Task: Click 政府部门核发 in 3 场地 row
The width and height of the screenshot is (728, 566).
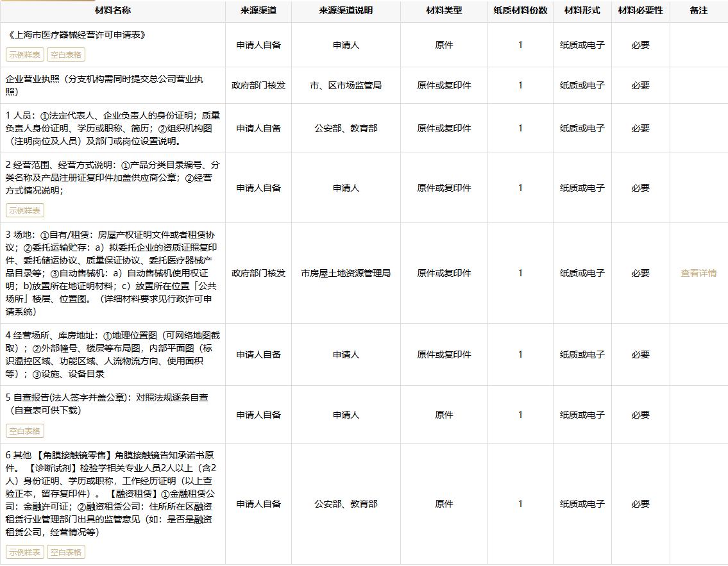Action: [x=258, y=273]
